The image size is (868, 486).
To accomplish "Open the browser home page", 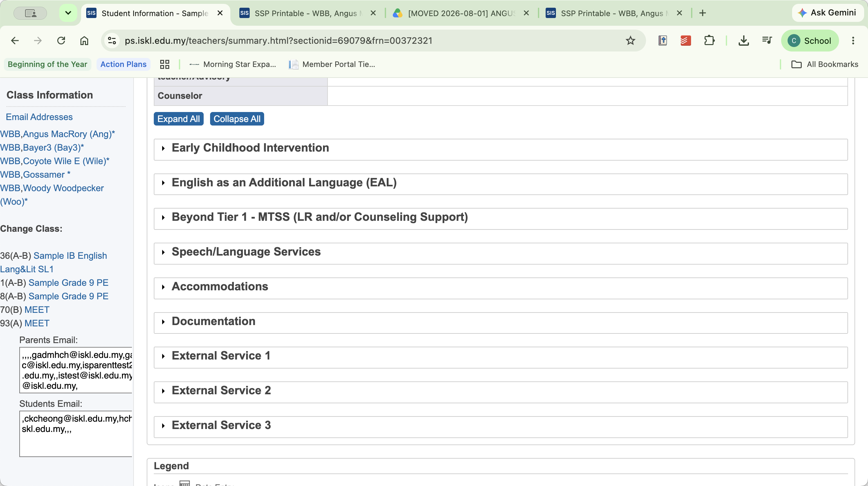I will tap(84, 41).
